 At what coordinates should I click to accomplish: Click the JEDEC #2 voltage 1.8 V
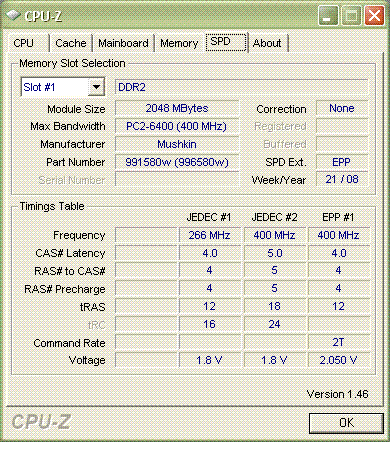coord(275,360)
